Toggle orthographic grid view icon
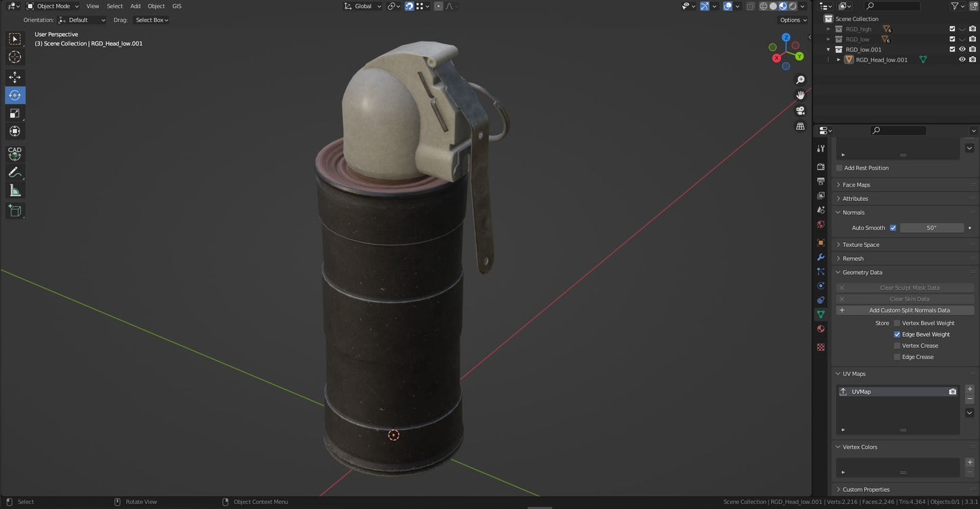 (800, 126)
